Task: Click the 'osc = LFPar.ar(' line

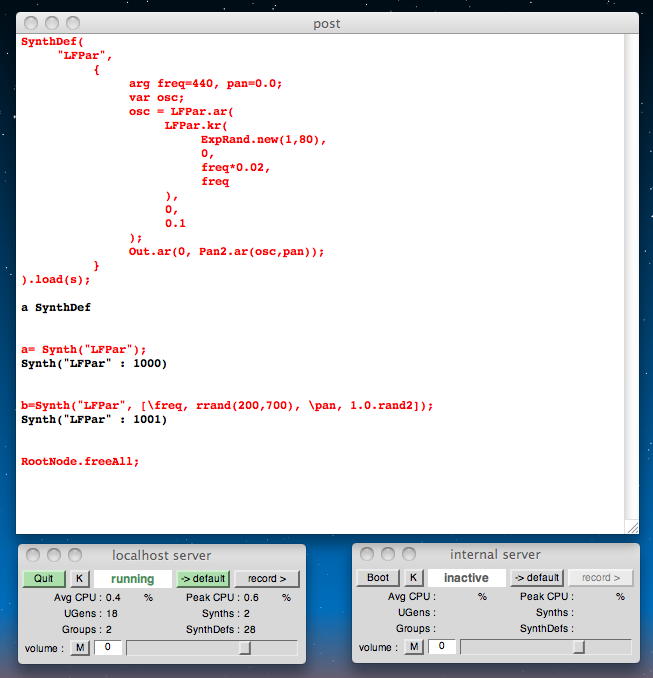Action: (x=181, y=112)
